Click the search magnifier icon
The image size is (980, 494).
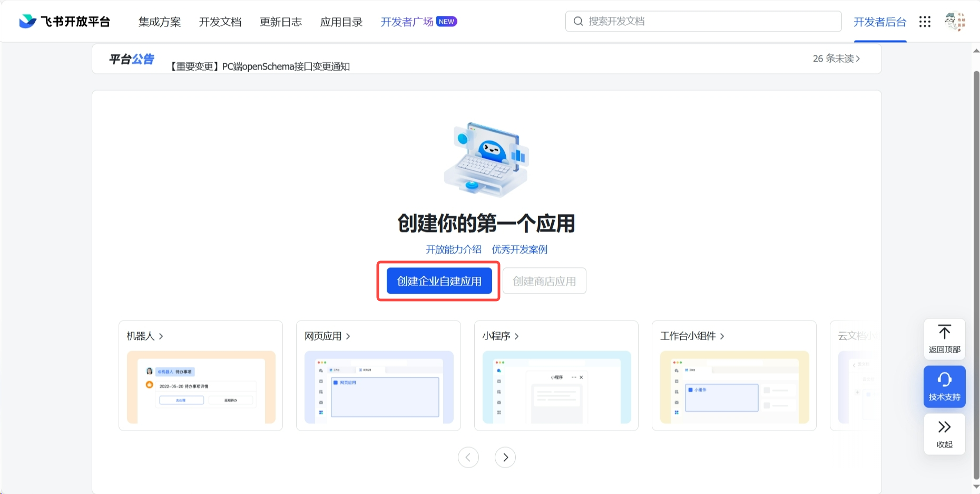578,21
